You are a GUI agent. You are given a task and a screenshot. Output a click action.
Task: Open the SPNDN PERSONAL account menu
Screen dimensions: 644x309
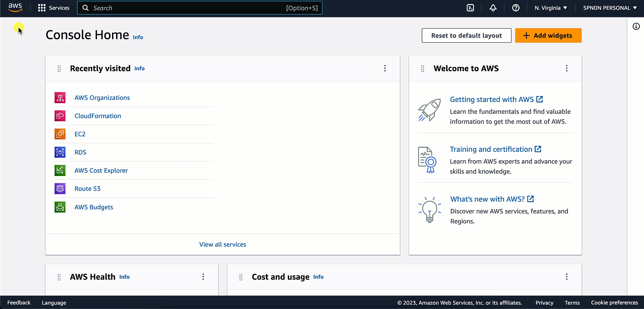[x=609, y=8]
